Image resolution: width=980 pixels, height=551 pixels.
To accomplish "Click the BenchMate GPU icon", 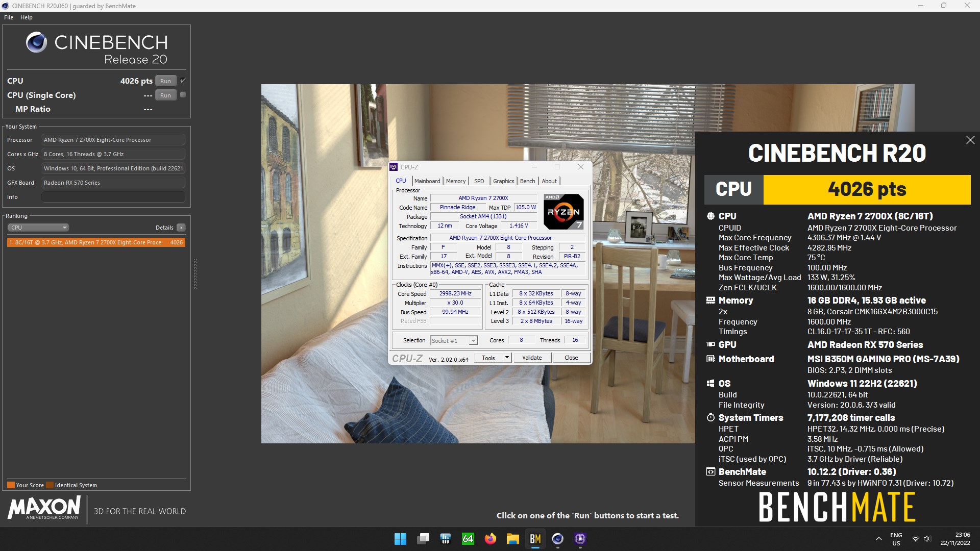I will pos(710,344).
